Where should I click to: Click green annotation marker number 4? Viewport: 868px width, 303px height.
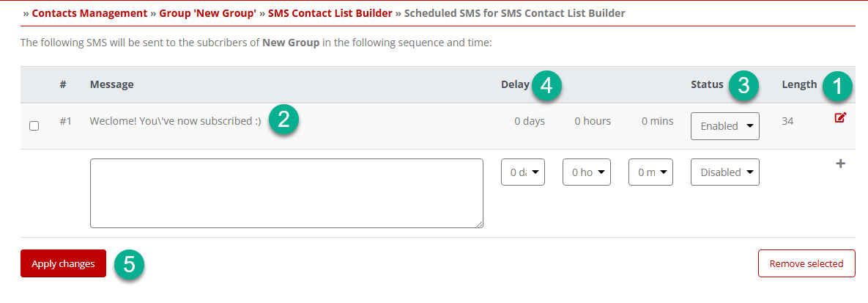(547, 86)
